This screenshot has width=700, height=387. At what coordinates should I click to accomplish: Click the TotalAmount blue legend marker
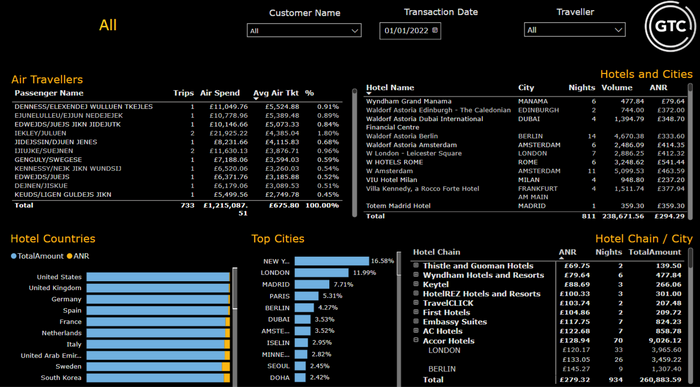pyautogui.click(x=13, y=256)
